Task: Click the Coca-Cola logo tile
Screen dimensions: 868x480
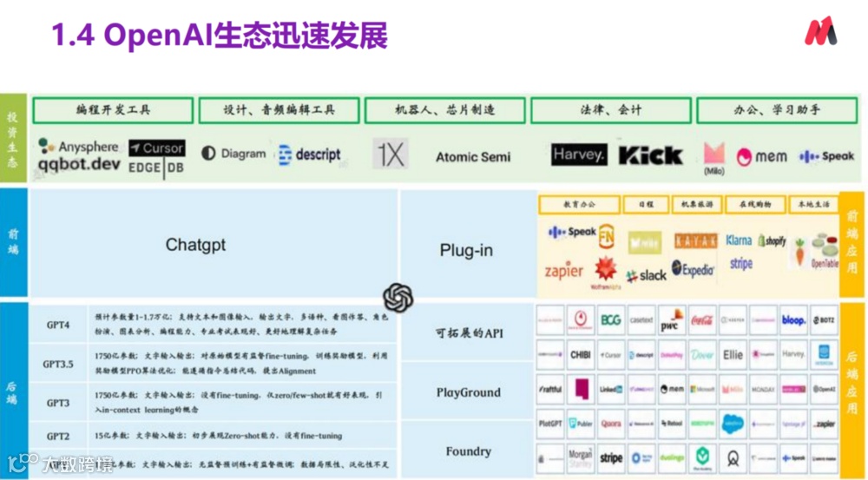Action: (701, 320)
